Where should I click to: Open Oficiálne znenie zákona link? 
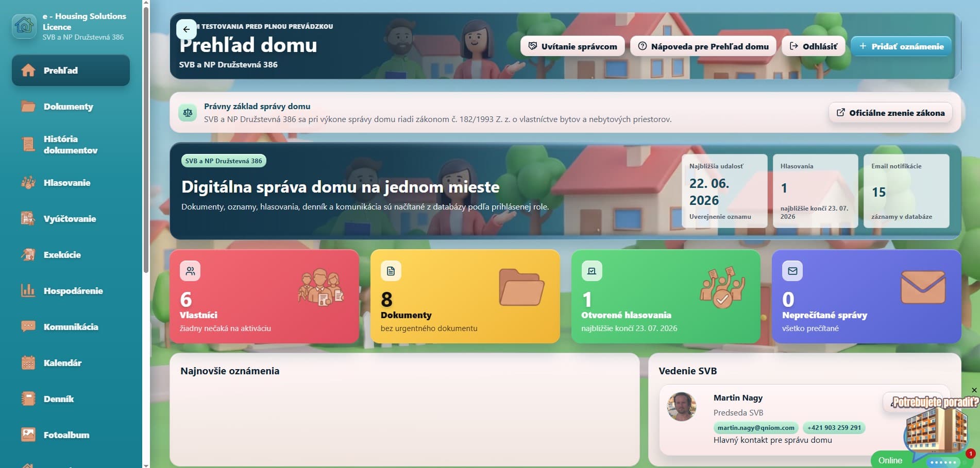[890, 113]
